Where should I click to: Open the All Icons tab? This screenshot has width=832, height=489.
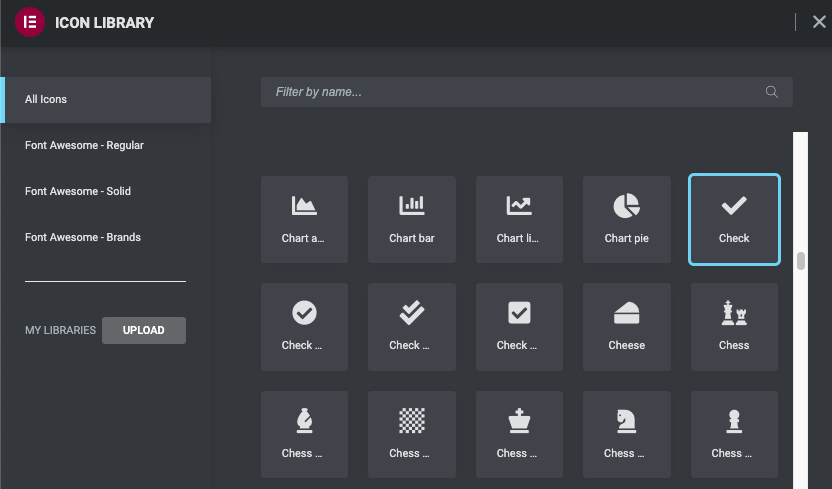tap(106, 100)
